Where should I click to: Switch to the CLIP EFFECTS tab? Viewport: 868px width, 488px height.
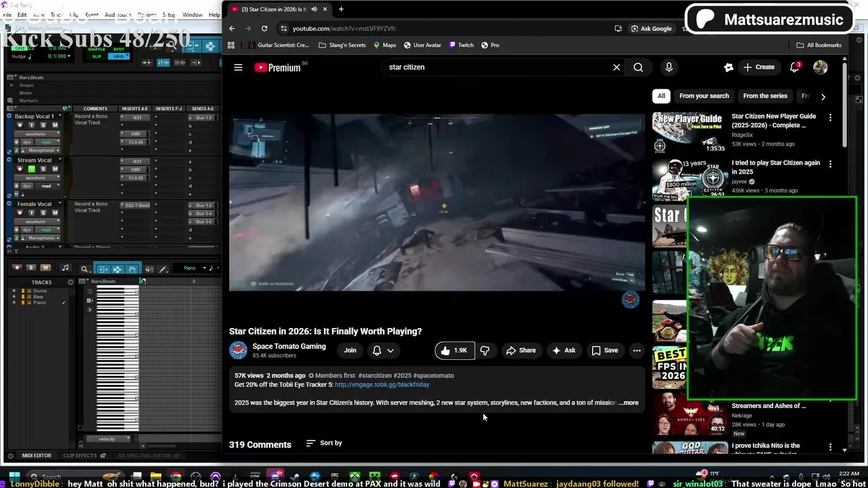click(x=80, y=455)
